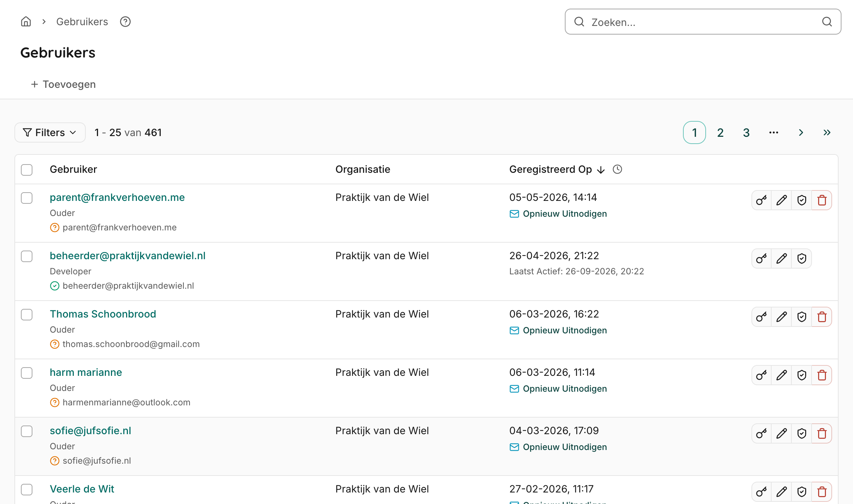Open the Gebruikers breadcrumb link
853x504 pixels.
[x=82, y=22]
